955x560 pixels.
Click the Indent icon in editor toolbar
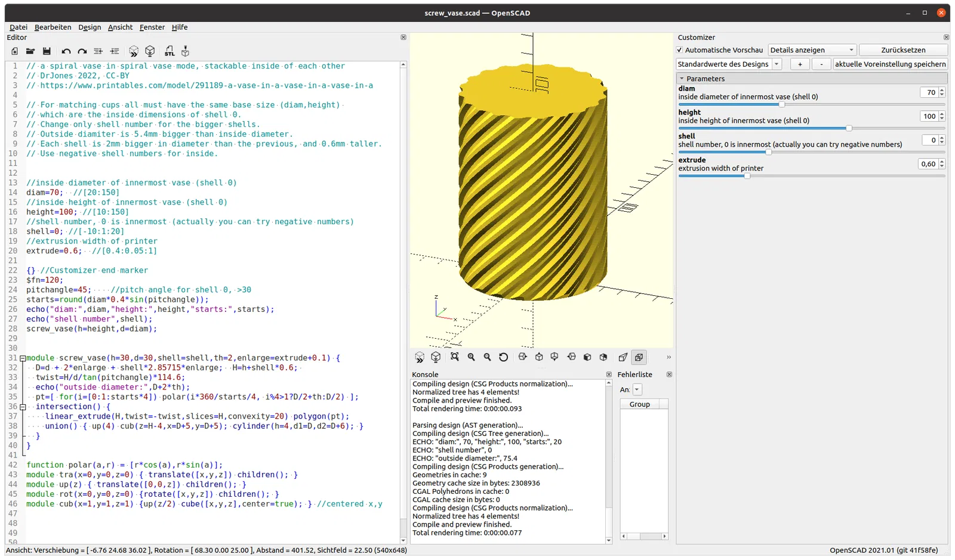[x=115, y=51]
